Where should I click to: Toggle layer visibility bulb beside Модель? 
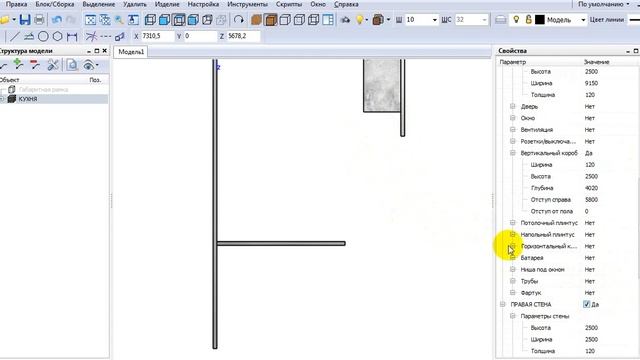coord(516,20)
